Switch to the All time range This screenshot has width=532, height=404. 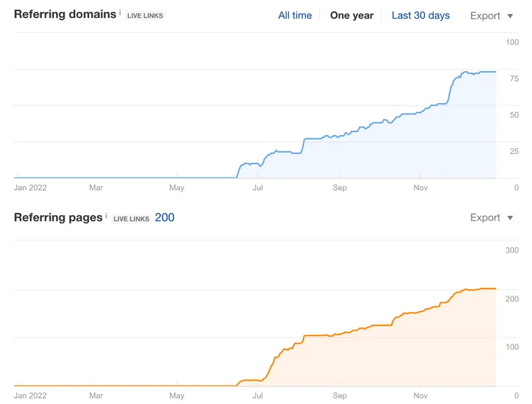(295, 15)
